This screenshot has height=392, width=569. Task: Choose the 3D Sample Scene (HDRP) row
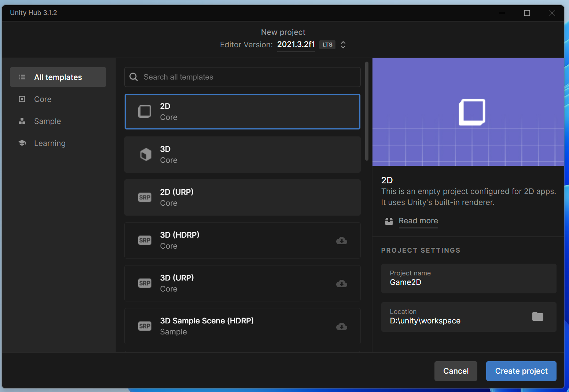click(242, 326)
